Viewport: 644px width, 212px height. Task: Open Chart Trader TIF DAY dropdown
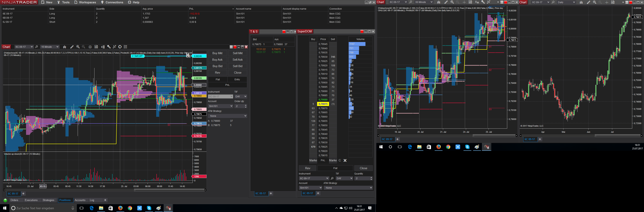[x=241, y=96]
